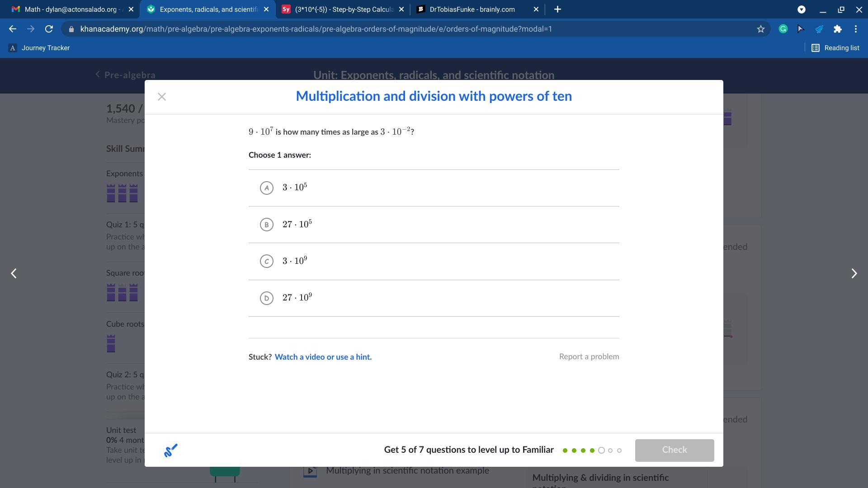Open the Chrome extensions puzzle icon

(837, 29)
